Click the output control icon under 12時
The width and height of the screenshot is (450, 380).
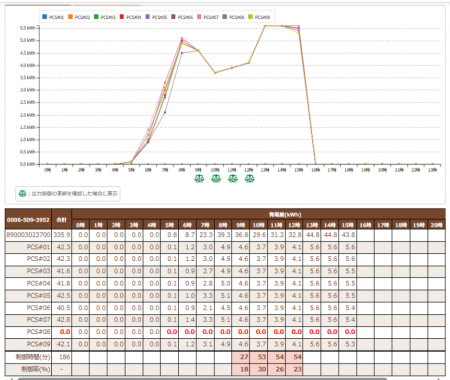tap(249, 179)
